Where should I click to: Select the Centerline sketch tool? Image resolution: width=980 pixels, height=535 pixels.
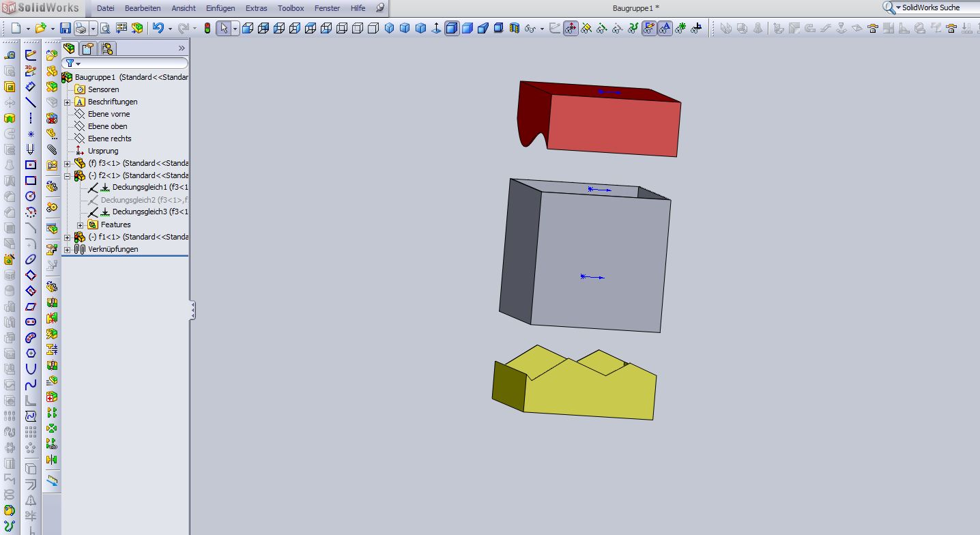pos(31,118)
